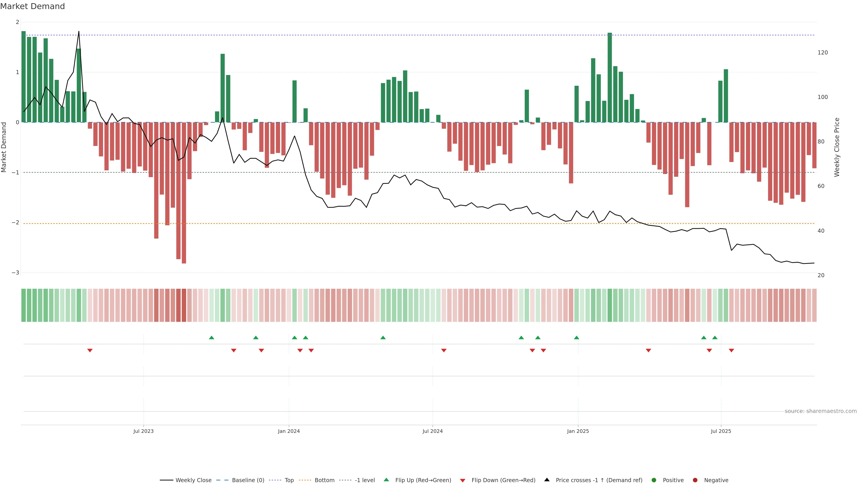
Task: Click dark red Negative circle legend icon
Action: pos(695,480)
